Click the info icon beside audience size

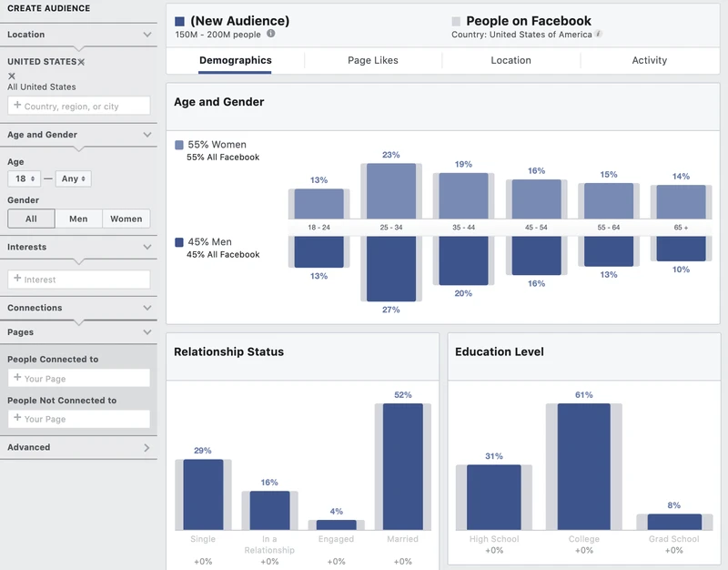point(271,34)
